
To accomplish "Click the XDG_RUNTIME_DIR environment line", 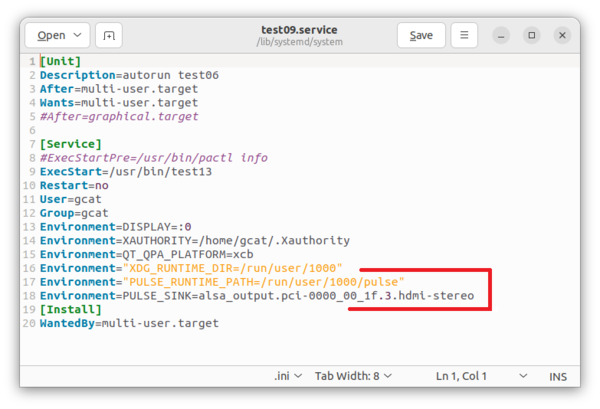I will [x=190, y=268].
